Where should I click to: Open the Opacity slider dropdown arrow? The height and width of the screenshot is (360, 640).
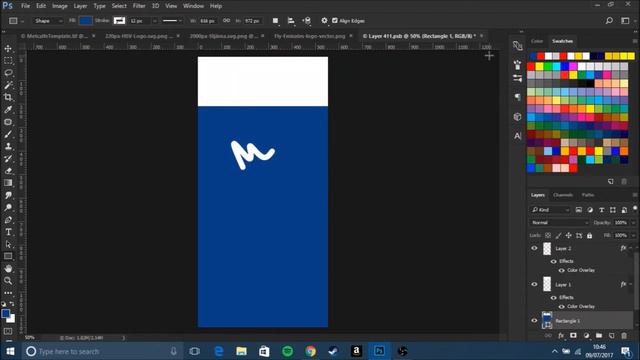(x=633, y=223)
